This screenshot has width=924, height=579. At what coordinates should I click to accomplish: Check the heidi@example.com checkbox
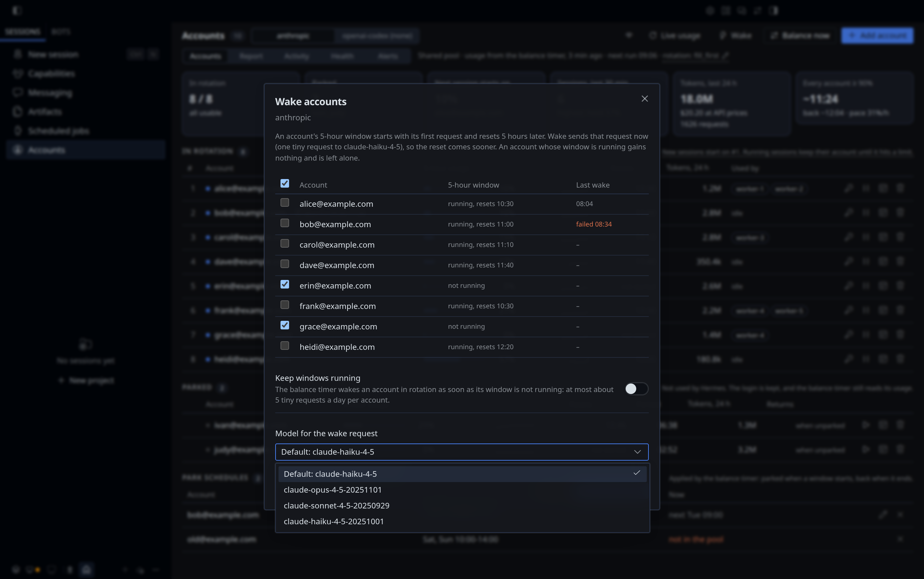[285, 346]
